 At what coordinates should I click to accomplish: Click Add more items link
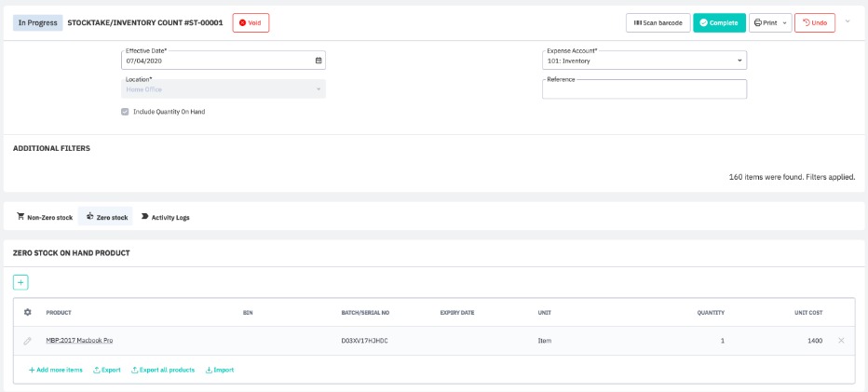56,370
